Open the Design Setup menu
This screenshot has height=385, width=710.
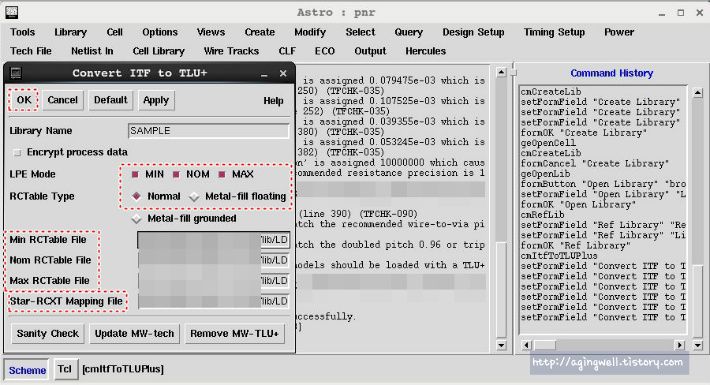[473, 32]
